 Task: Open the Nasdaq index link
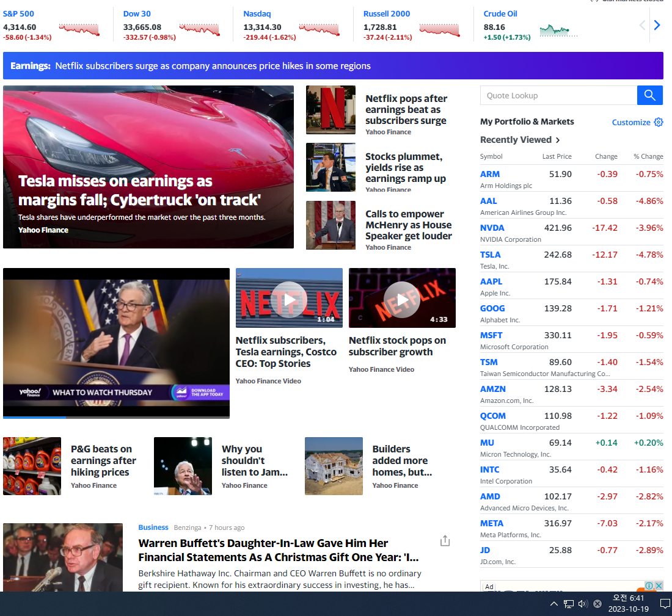[257, 13]
